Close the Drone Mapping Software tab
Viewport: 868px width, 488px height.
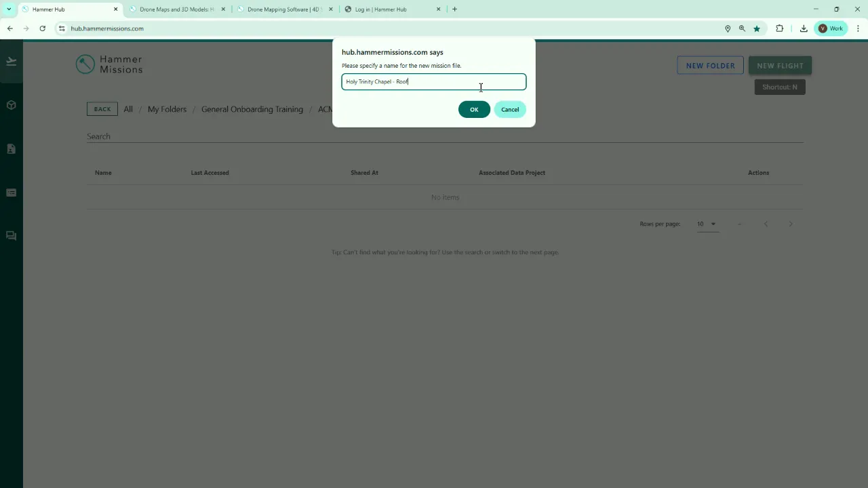pos(331,9)
